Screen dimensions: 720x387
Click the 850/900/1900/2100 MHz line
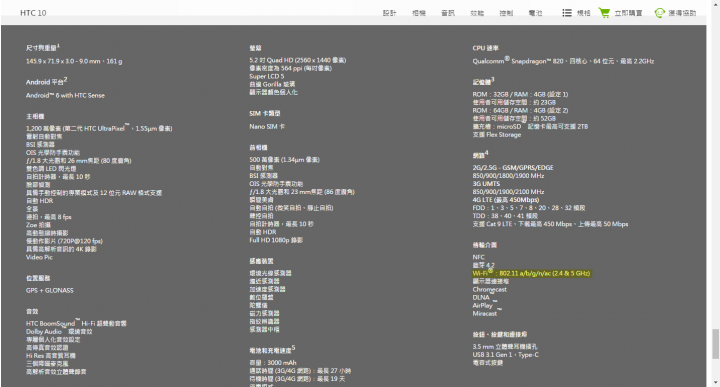coord(508,192)
